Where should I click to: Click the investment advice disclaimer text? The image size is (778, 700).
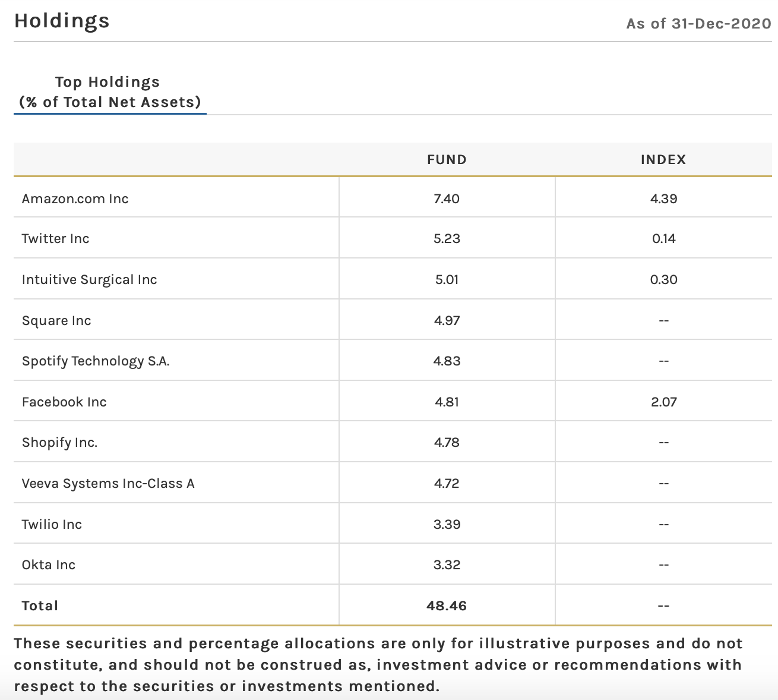pyautogui.click(x=378, y=664)
